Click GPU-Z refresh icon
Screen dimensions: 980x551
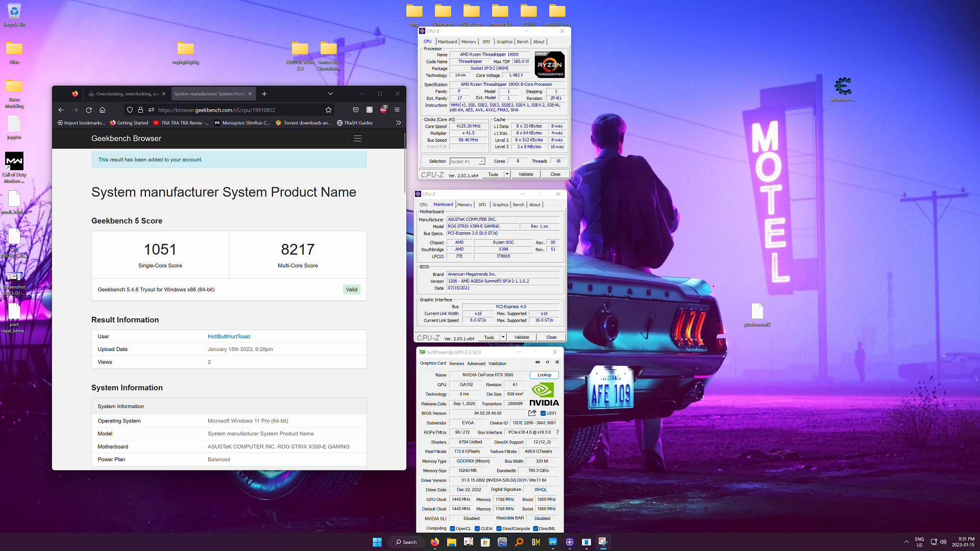pos(548,362)
